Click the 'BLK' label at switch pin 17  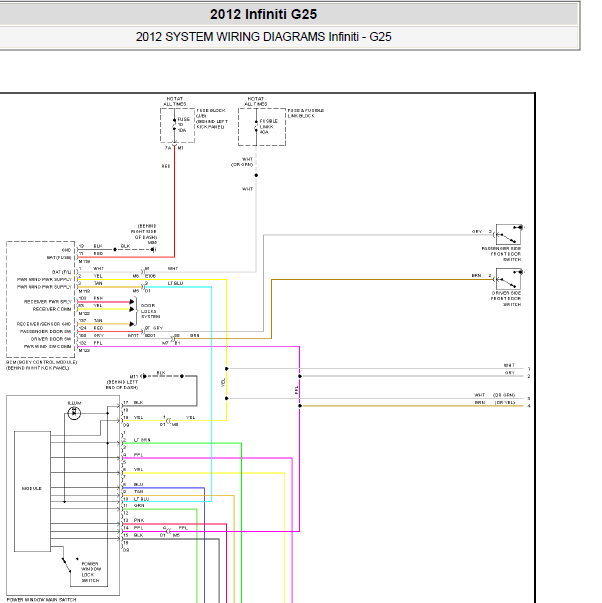(138, 402)
